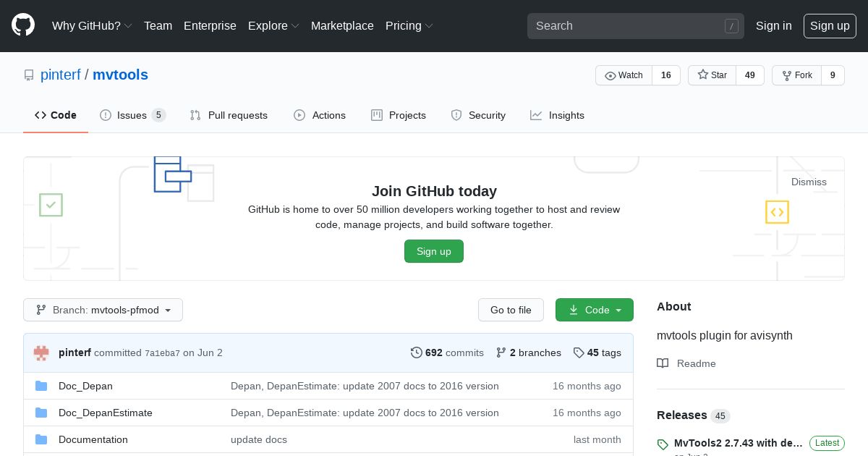Click the pinterf avatar in commit bar

coord(41,353)
